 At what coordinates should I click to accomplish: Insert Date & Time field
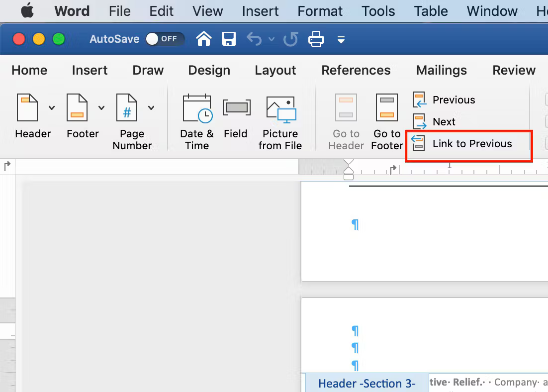pos(197,122)
